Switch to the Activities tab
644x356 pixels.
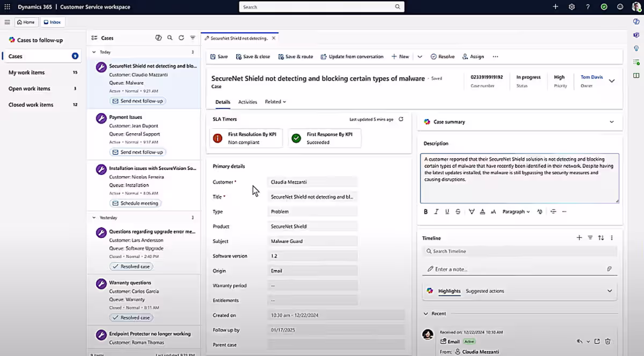coord(247,102)
